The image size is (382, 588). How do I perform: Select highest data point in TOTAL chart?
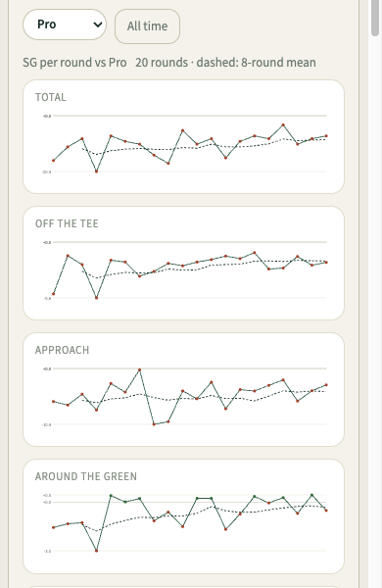coord(283,124)
